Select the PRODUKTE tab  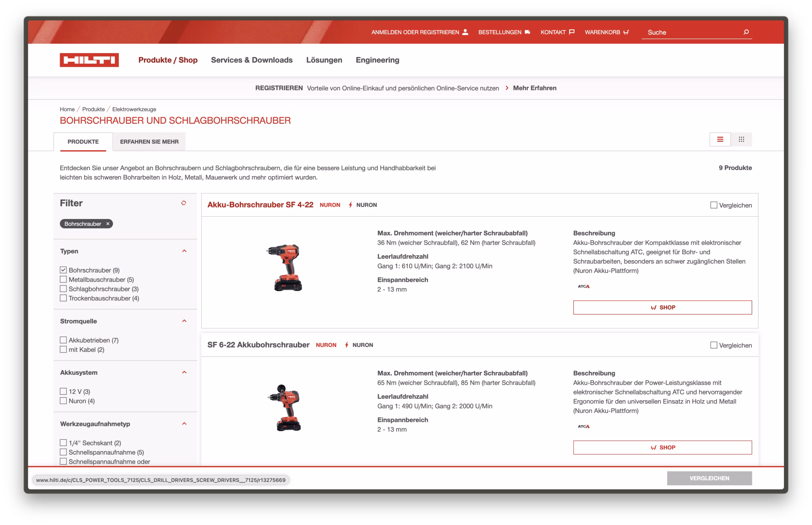coord(83,142)
